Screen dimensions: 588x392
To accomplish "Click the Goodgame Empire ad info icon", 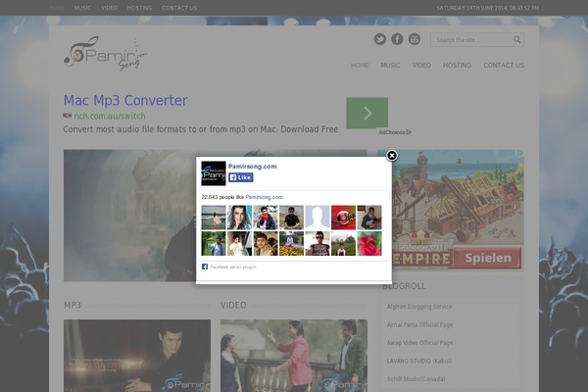I will pos(519,154).
